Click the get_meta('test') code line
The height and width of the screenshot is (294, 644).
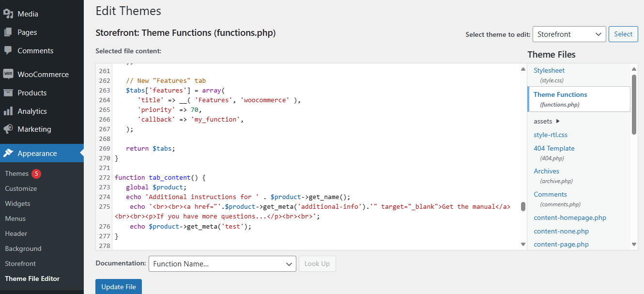191,226
